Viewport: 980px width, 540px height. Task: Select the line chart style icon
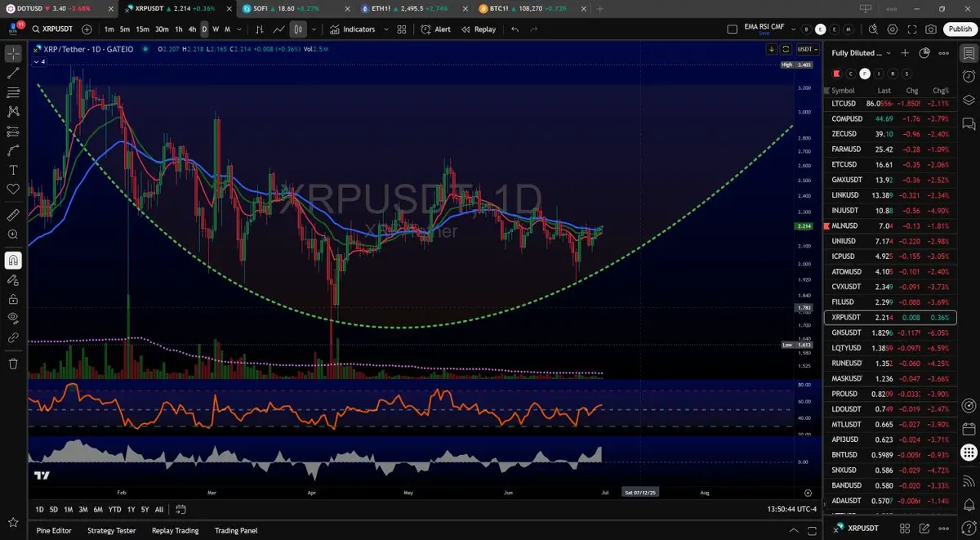(279, 29)
